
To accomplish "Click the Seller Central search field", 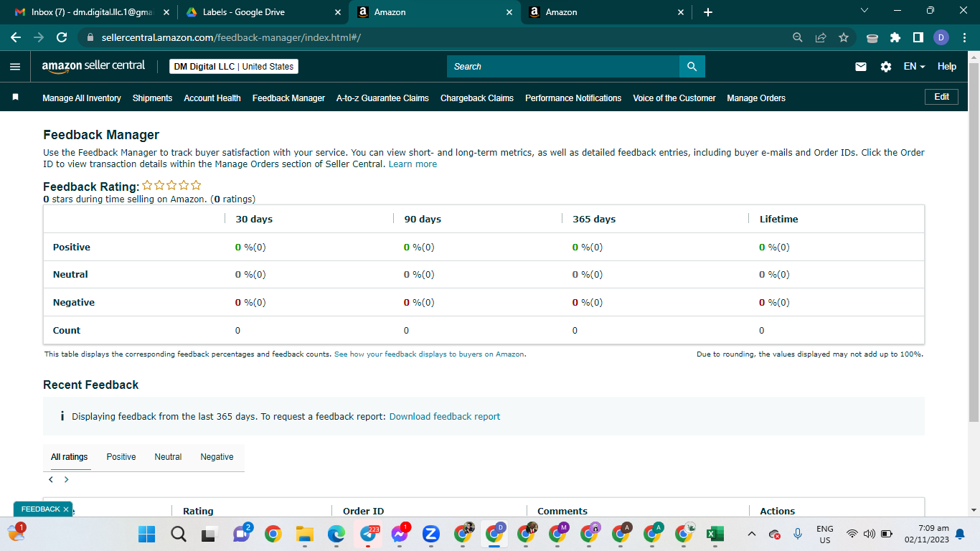I will pyautogui.click(x=563, y=67).
